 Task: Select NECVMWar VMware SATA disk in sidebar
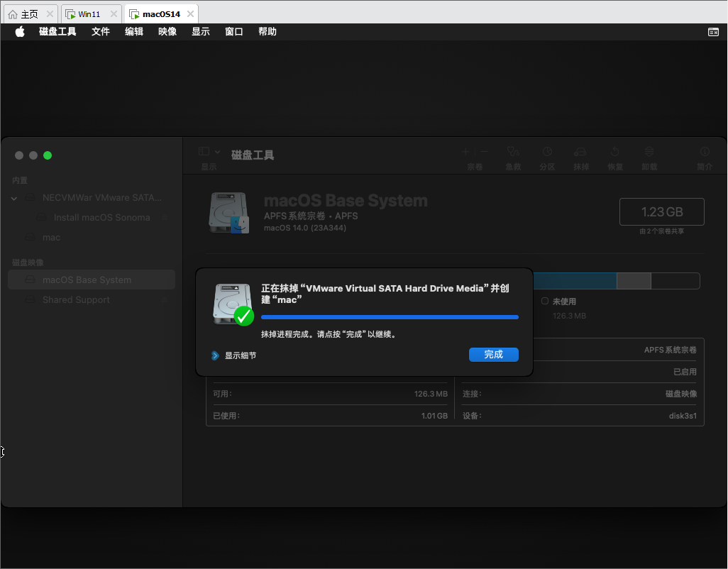click(92, 198)
